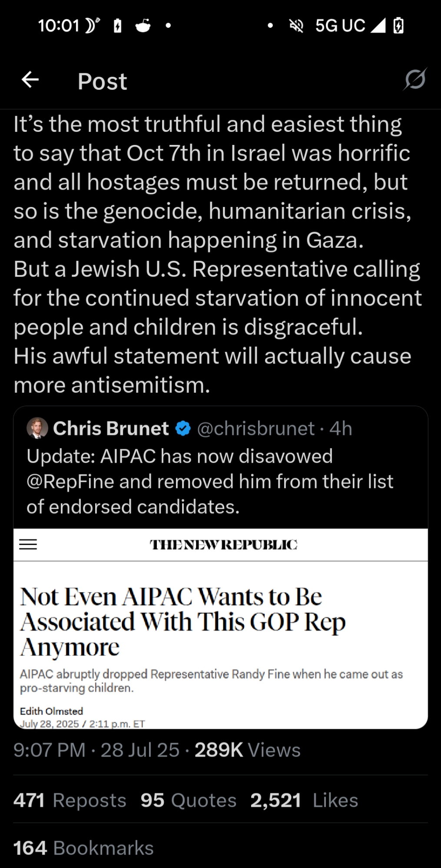Tap the Reddit notification icon in status bar

pos(143,26)
